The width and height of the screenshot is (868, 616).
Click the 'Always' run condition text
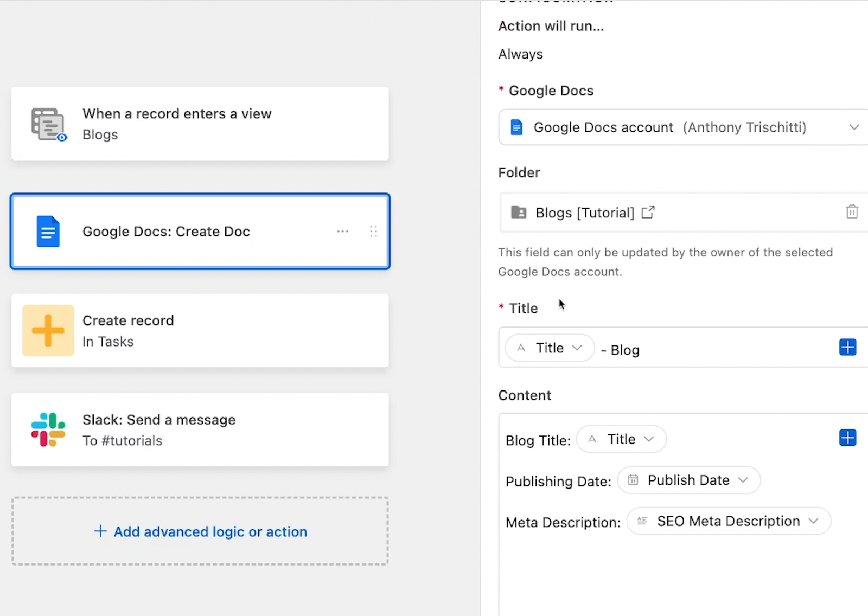click(x=520, y=54)
